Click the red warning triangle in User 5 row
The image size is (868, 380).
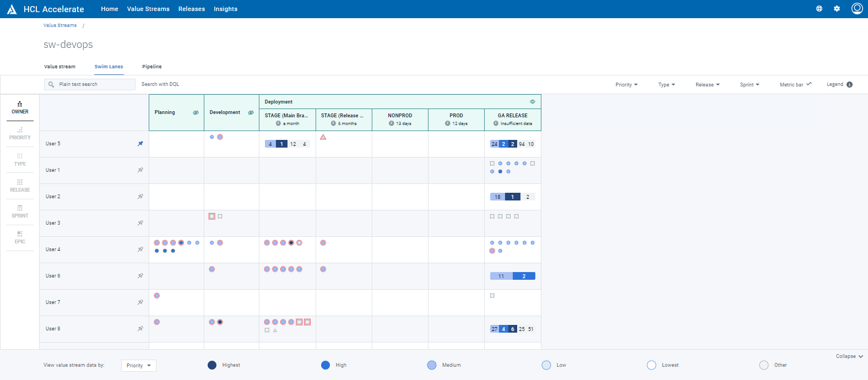click(x=323, y=137)
